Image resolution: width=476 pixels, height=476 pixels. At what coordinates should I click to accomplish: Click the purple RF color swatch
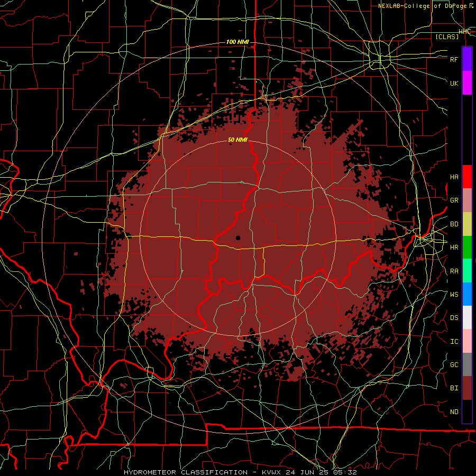(467, 59)
